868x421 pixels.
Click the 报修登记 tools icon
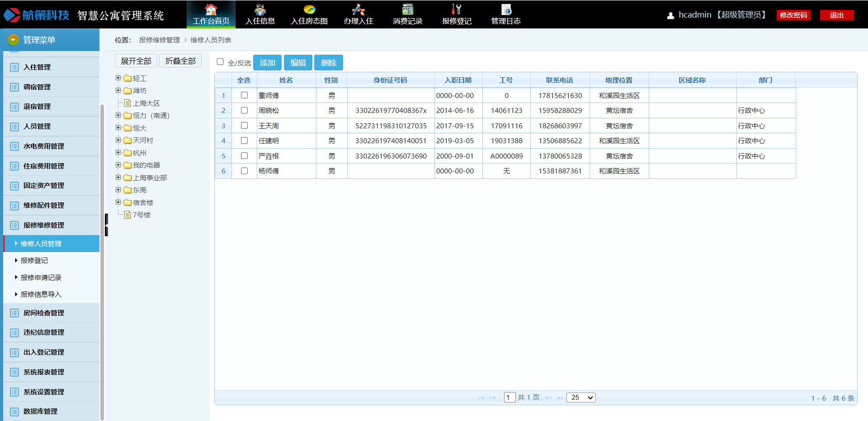pyautogui.click(x=457, y=9)
